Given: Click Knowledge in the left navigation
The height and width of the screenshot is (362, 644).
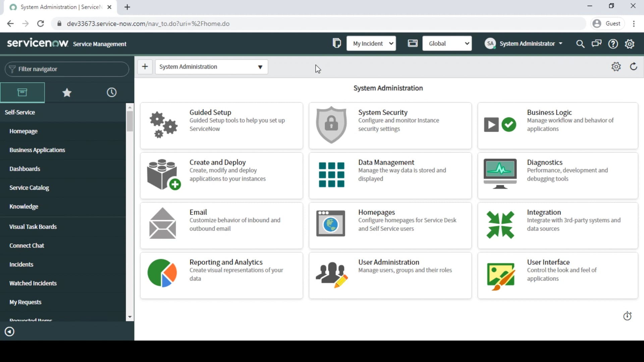Looking at the screenshot, I should pyautogui.click(x=24, y=206).
